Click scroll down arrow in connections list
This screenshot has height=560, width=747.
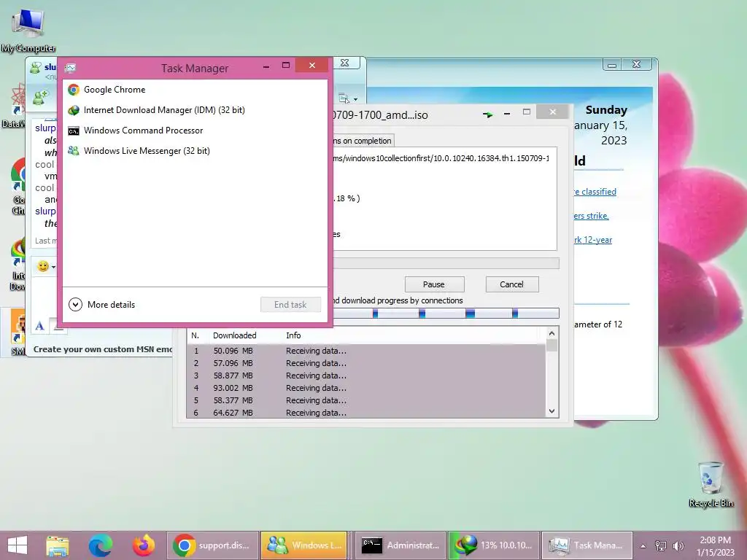[551, 411]
